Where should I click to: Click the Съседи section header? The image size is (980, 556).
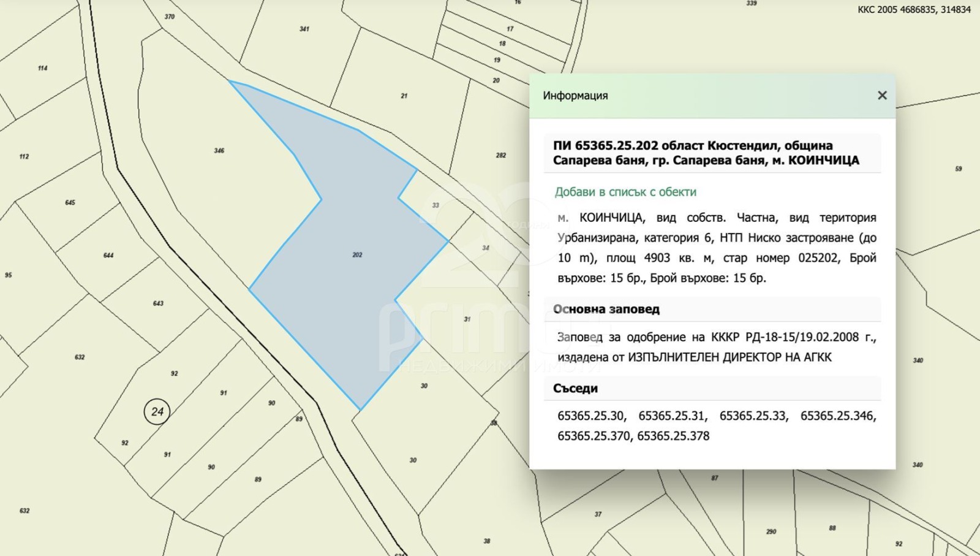(x=575, y=388)
